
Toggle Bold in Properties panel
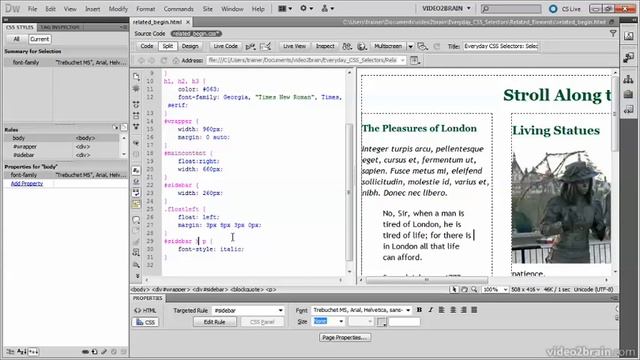419,310
